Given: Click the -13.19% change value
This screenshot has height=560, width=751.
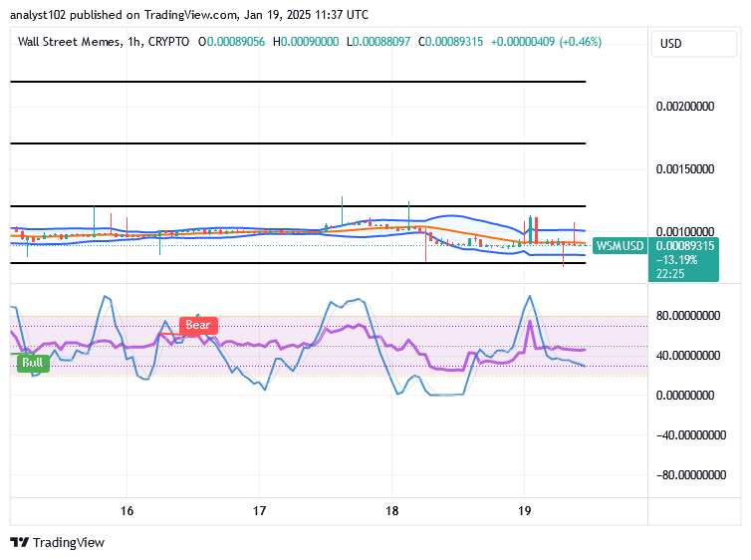Looking at the screenshot, I should (x=676, y=260).
